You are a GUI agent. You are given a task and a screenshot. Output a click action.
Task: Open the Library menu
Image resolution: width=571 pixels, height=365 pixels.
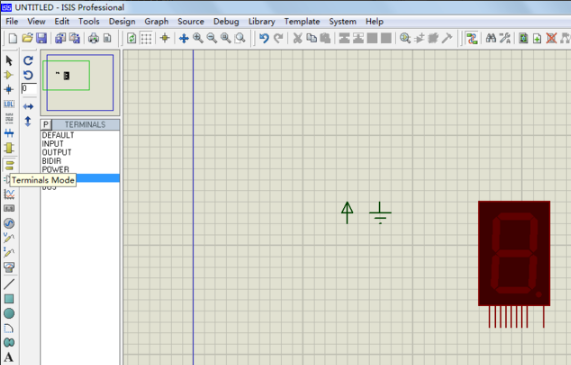point(261,21)
